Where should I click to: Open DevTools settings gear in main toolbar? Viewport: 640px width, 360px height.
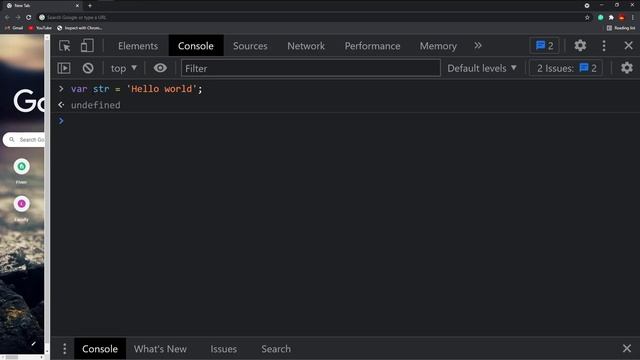(x=580, y=45)
